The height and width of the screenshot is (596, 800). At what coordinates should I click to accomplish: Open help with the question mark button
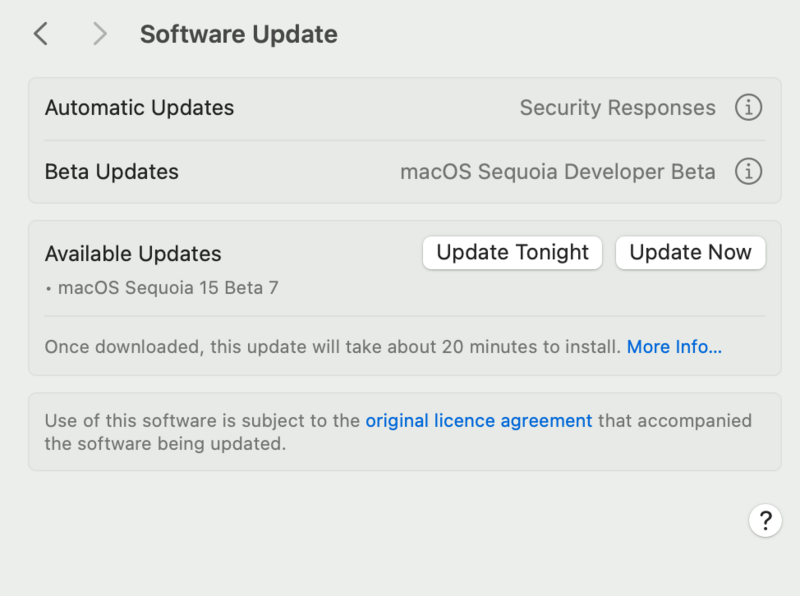coord(765,520)
